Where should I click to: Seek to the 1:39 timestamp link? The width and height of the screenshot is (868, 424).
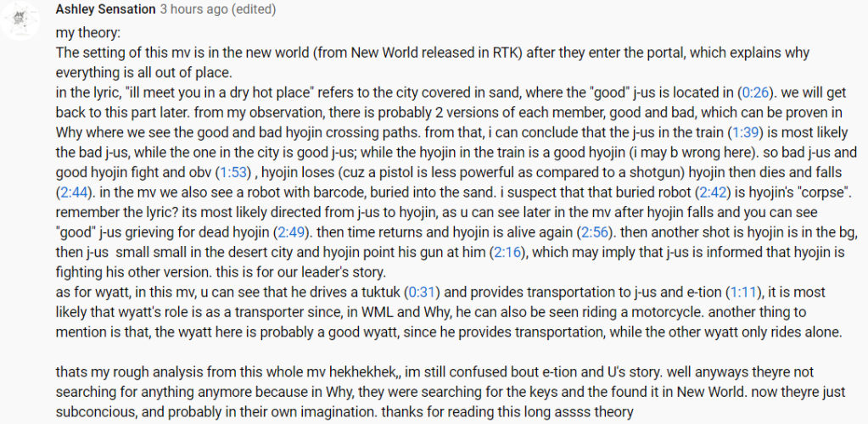pos(744,132)
